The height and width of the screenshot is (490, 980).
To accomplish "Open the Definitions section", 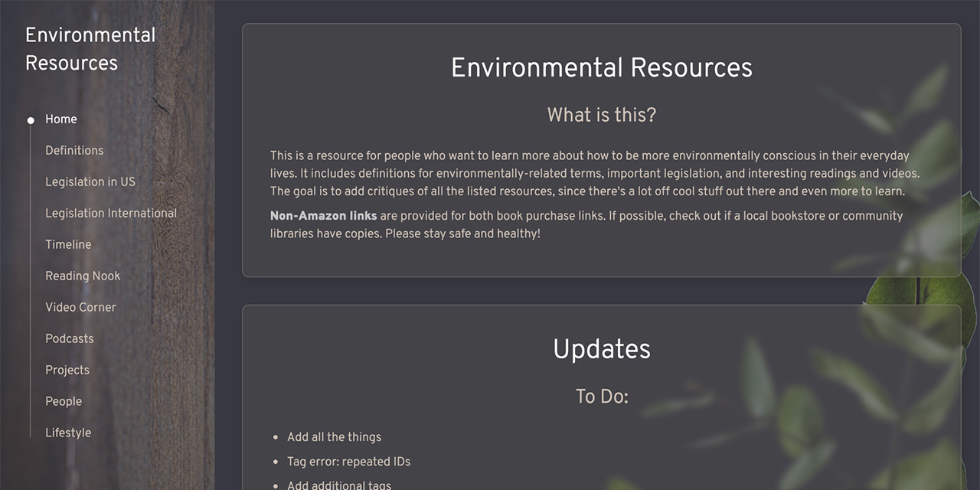I will [x=74, y=151].
